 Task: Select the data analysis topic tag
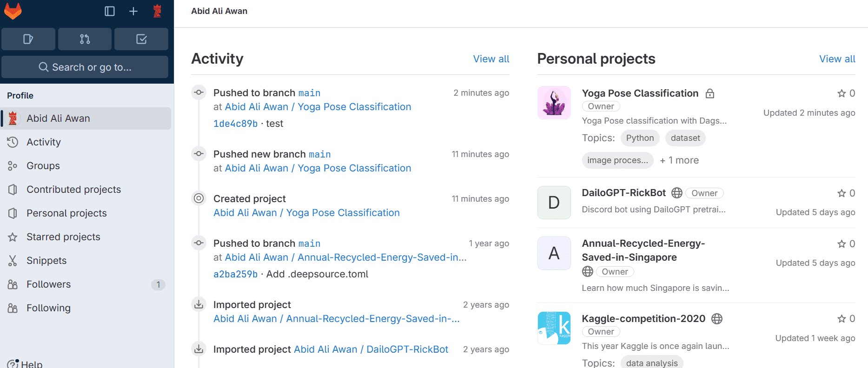(x=652, y=363)
